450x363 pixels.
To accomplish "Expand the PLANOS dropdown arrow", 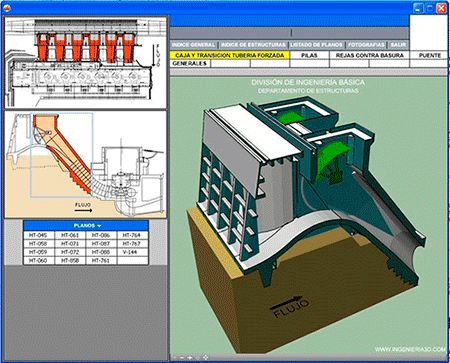I will 99,226.
